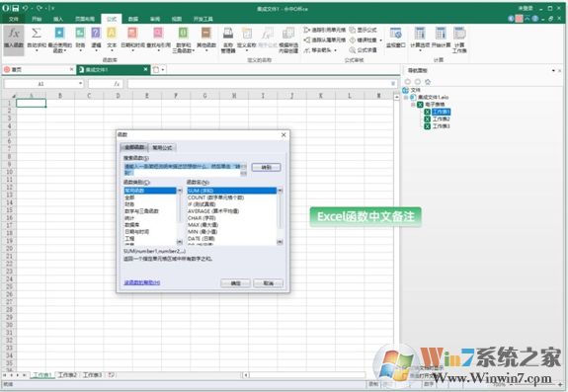Open the Name Manager icon
The width and height of the screenshot is (568, 392).
click(228, 34)
